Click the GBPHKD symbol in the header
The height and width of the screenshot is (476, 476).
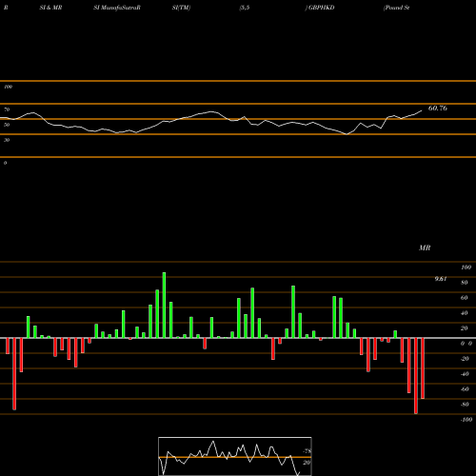[322, 8]
